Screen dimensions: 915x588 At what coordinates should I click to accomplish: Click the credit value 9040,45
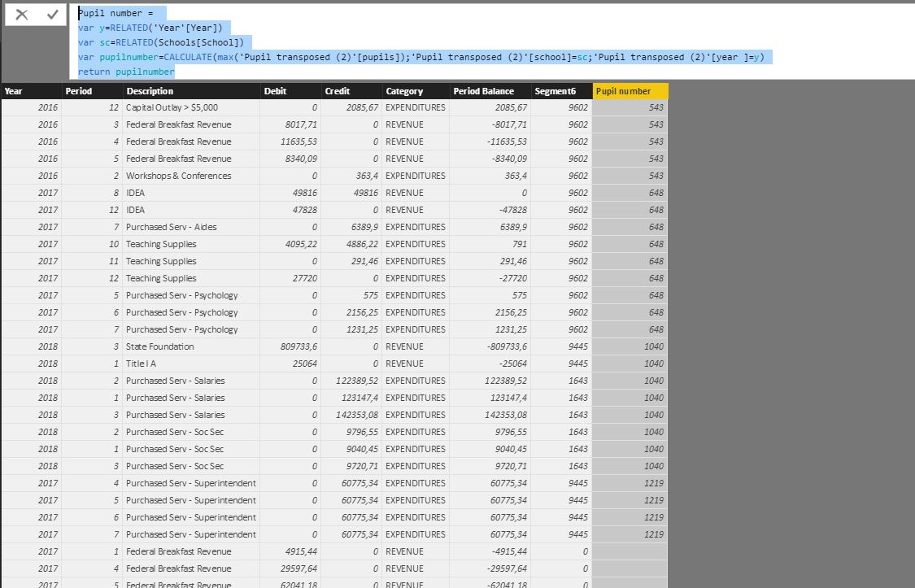tap(363, 449)
